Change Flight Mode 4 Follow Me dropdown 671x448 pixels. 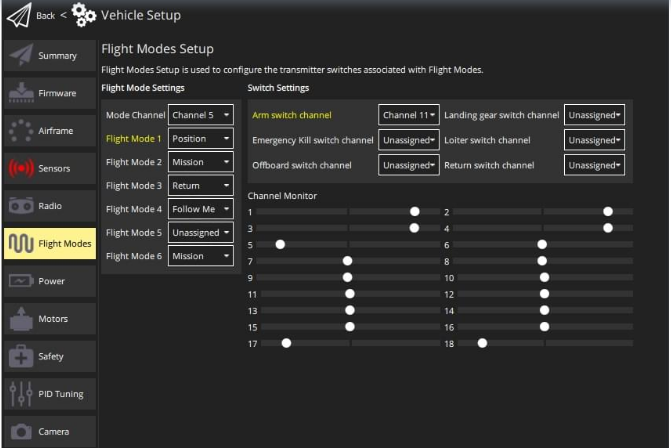[200, 209]
